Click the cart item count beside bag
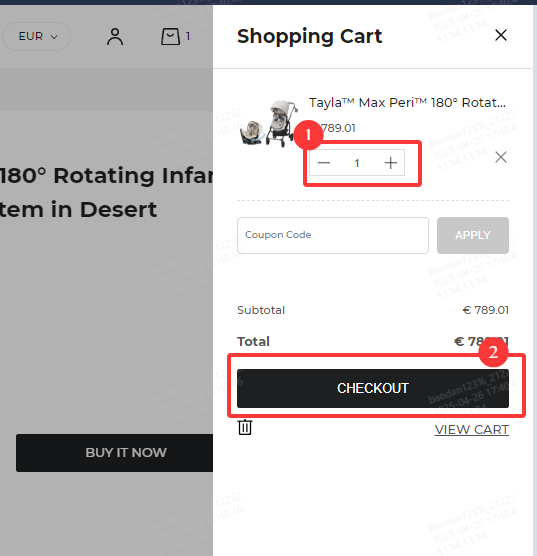537x556 pixels. coord(188,36)
